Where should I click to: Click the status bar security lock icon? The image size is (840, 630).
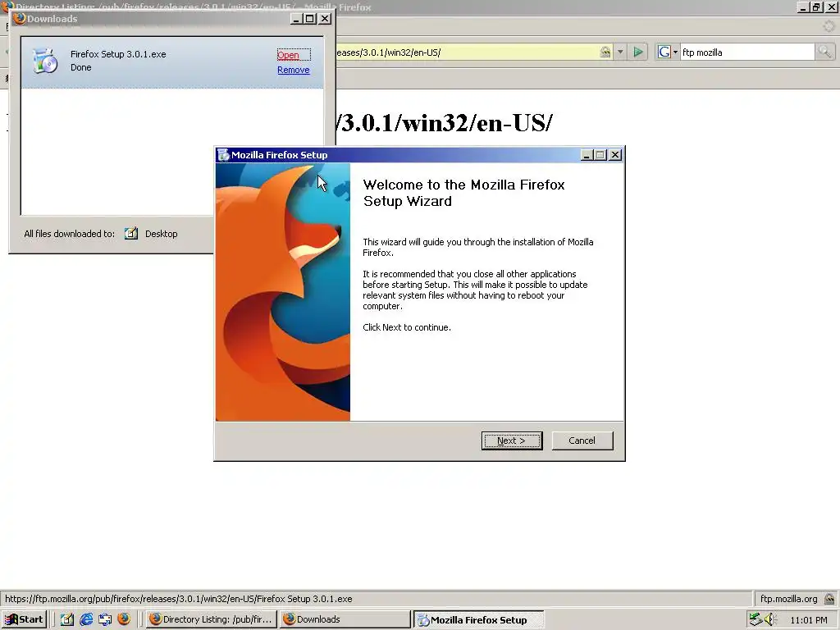point(829,599)
